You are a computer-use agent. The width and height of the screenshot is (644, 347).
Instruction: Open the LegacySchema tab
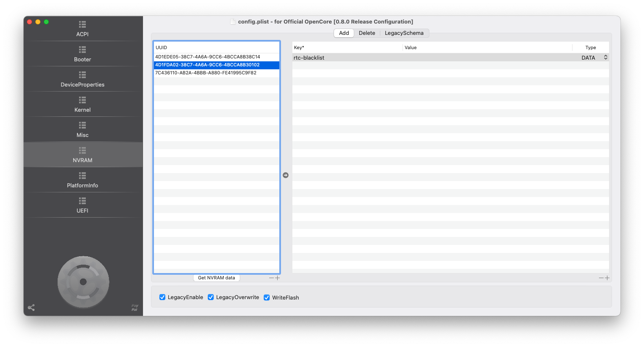coord(404,33)
